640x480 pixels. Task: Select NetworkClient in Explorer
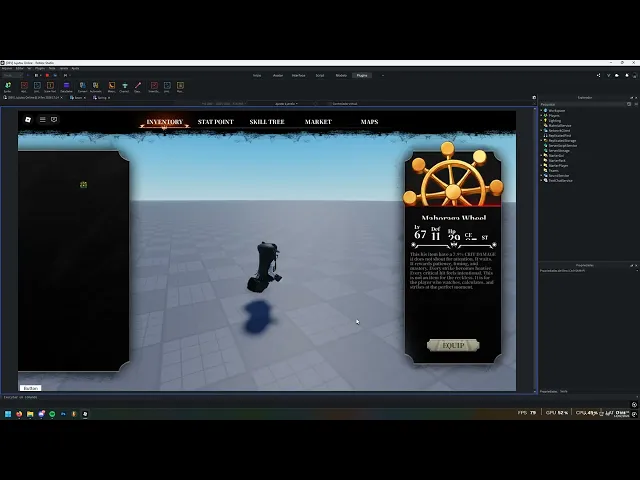[559, 131]
